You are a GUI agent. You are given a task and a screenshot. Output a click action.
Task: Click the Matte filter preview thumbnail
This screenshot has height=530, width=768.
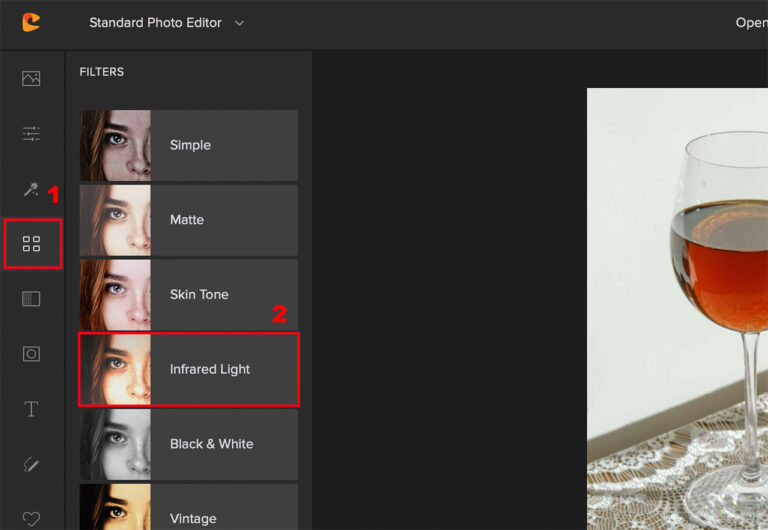(115, 220)
